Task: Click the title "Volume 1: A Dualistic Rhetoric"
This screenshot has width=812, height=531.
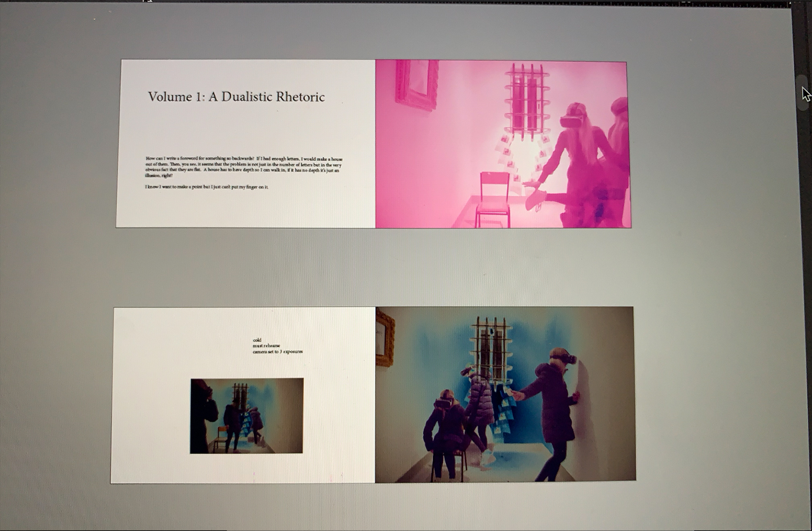Action: pos(236,97)
